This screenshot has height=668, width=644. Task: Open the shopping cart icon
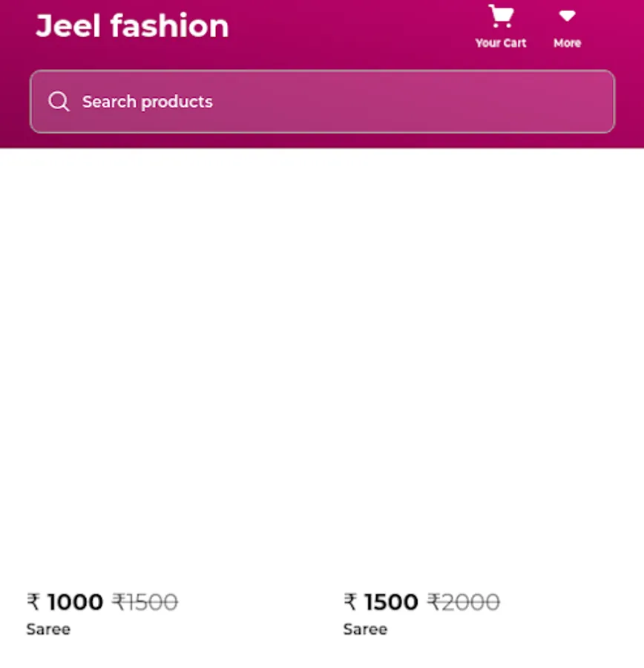coord(501,16)
